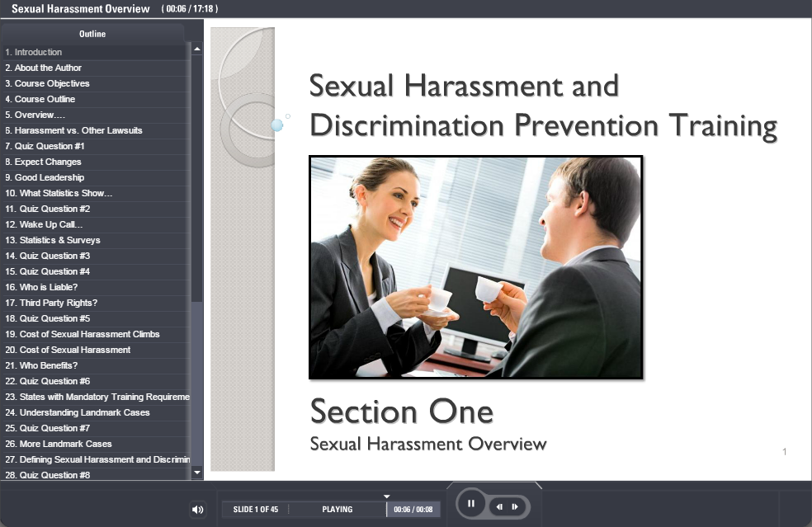The width and height of the screenshot is (812, 527).
Task: Open Statistics & Surveys slide
Action: (59, 240)
